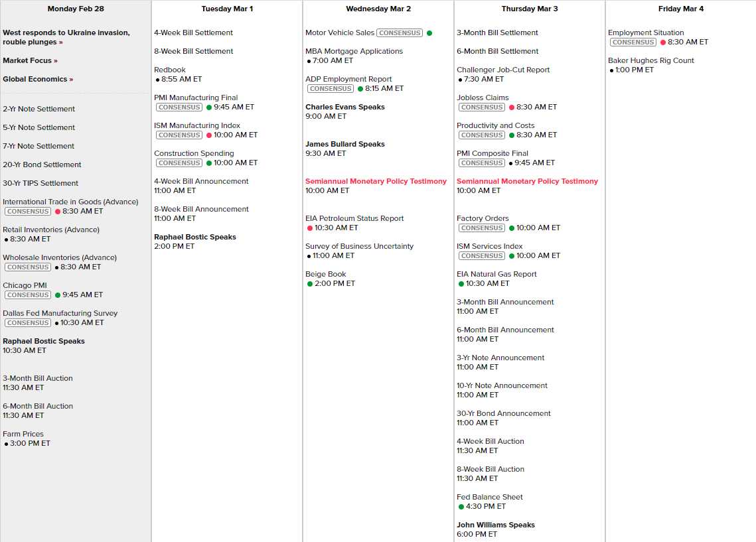
Task: Select the Tuesday Mar 1 column header
Action: pyautogui.click(x=227, y=9)
